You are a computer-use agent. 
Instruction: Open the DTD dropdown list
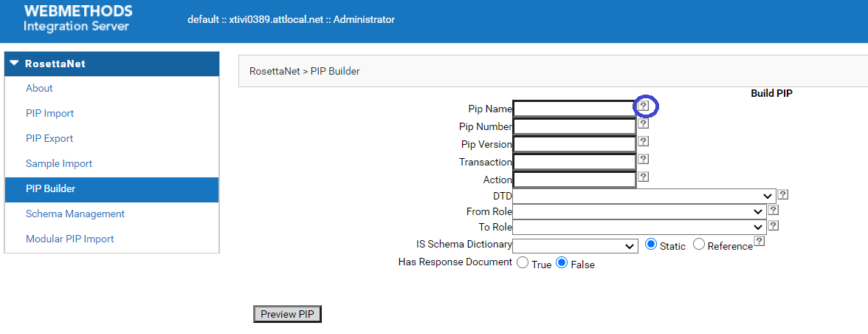(644, 196)
